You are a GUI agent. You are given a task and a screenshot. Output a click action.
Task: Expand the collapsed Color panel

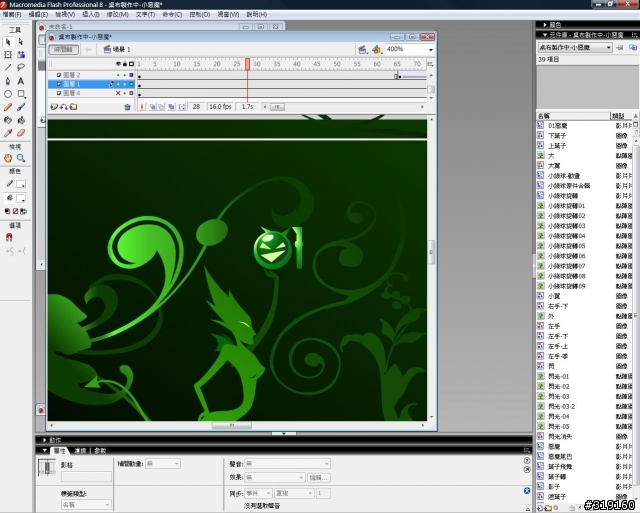pyautogui.click(x=545, y=25)
